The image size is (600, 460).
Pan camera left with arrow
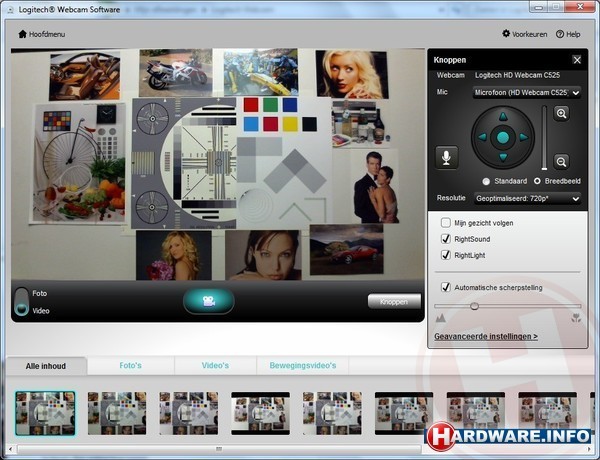tap(483, 137)
